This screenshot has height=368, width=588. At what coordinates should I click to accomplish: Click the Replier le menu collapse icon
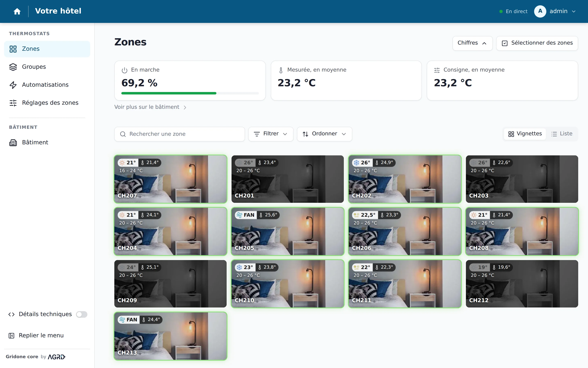click(11, 336)
